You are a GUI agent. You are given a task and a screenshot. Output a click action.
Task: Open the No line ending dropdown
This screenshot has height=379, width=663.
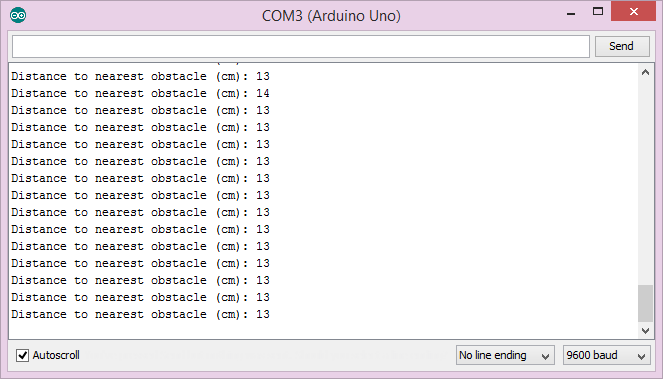click(x=505, y=355)
